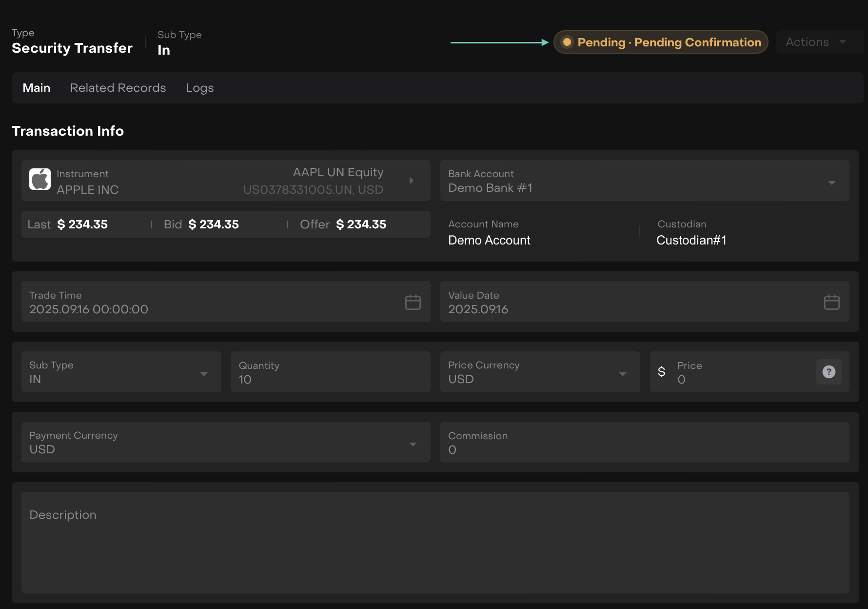Open the Value Date calendar picker

[x=831, y=302]
